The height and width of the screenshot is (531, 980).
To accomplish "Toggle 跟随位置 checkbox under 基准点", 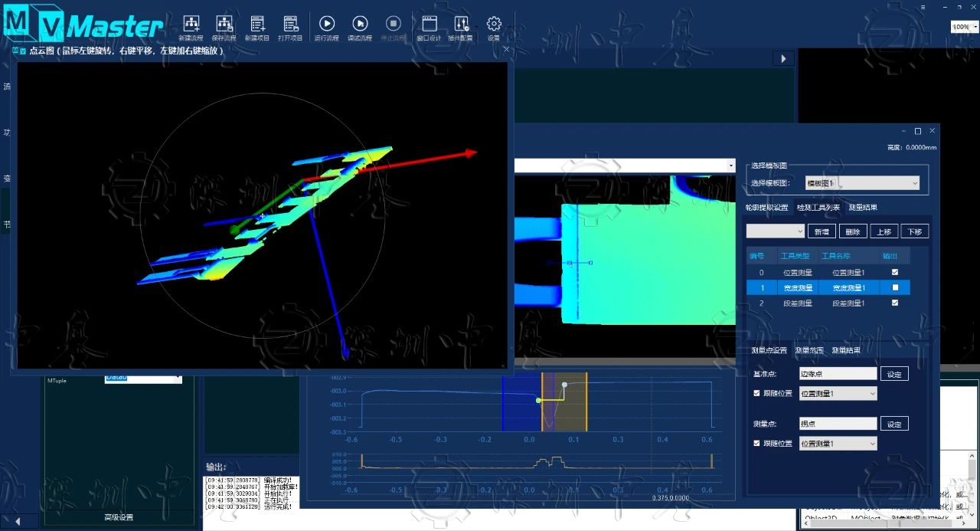I will (757, 394).
